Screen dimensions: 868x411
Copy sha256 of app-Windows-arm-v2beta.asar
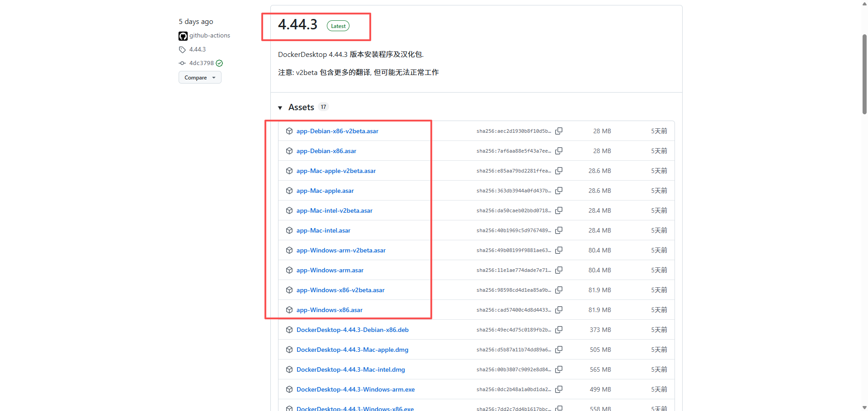tap(559, 250)
